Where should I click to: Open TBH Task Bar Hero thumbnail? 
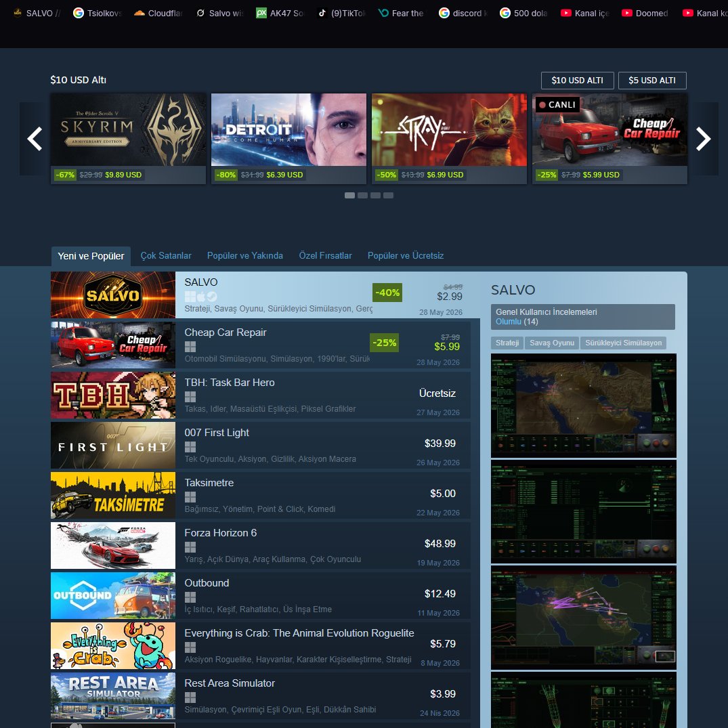113,395
